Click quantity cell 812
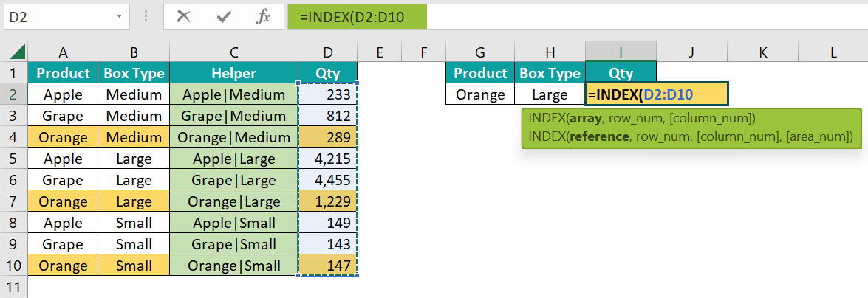This screenshot has height=298, width=868. [328, 115]
